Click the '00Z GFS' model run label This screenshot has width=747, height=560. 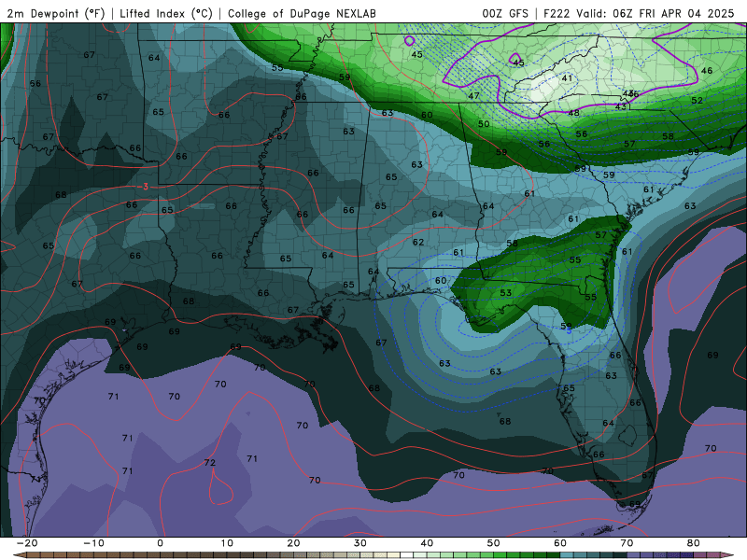point(505,14)
